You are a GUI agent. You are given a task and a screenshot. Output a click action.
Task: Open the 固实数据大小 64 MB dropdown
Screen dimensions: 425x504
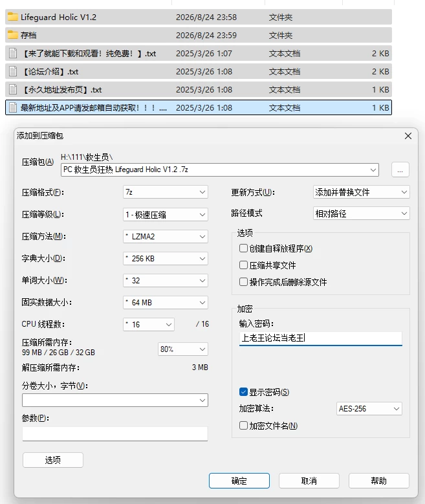[165, 302]
